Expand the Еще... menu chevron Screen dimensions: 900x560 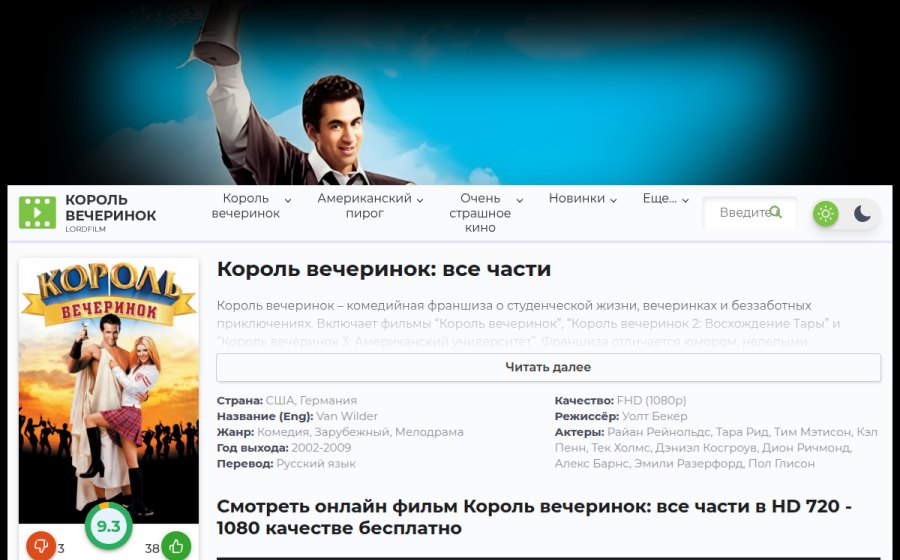685,200
